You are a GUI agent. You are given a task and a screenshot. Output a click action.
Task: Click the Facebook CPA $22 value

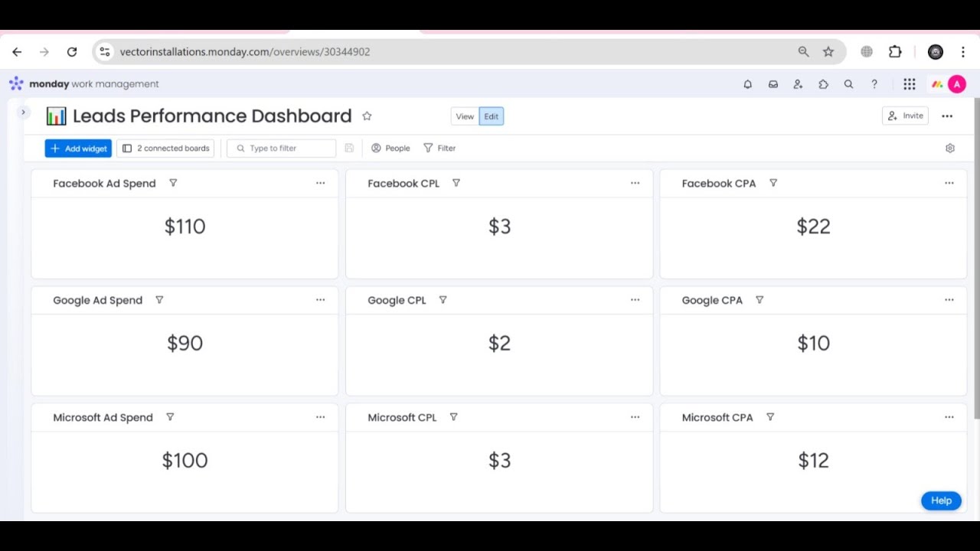[x=813, y=227]
